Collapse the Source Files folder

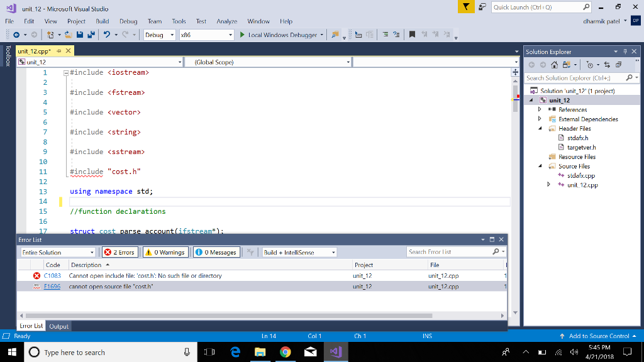pyautogui.click(x=538, y=166)
